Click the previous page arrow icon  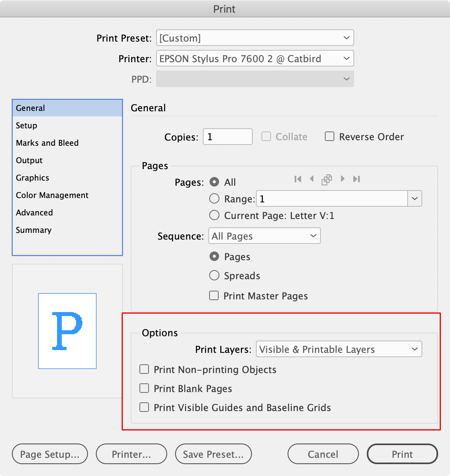[312, 179]
